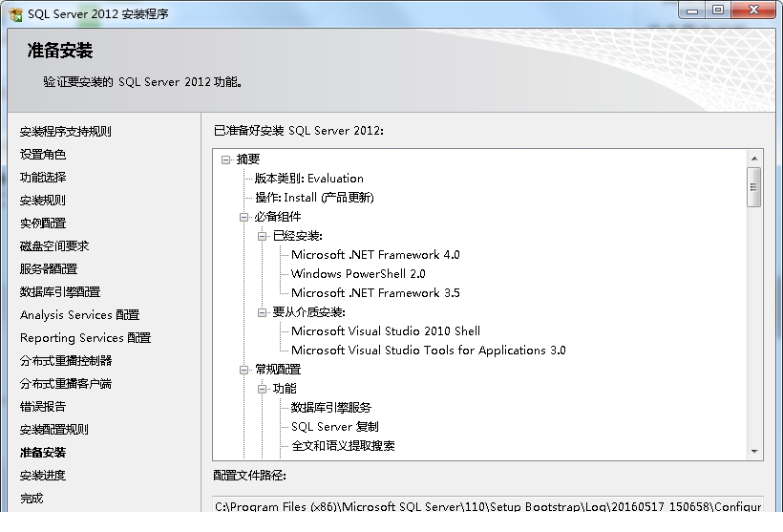The height and width of the screenshot is (532, 783).
Task: Go to 实例配置 step in sidebar
Action: click(43, 223)
